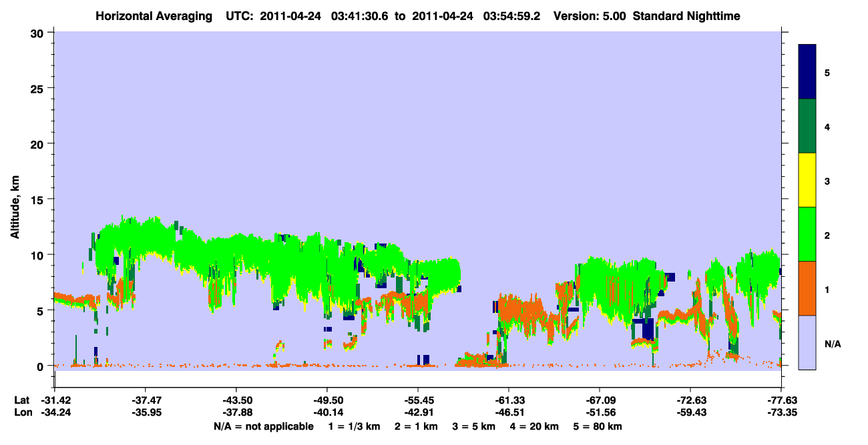Click the orange color bar segment labeled 1
Image resolution: width=868 pixels, height=445 pixels.
pos(807,288)
